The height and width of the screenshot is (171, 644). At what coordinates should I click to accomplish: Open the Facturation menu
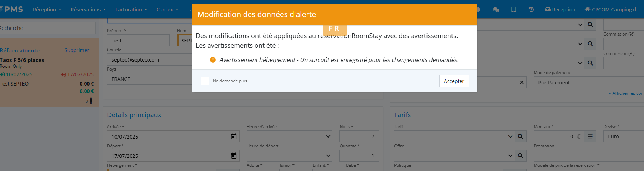(131, 10)
